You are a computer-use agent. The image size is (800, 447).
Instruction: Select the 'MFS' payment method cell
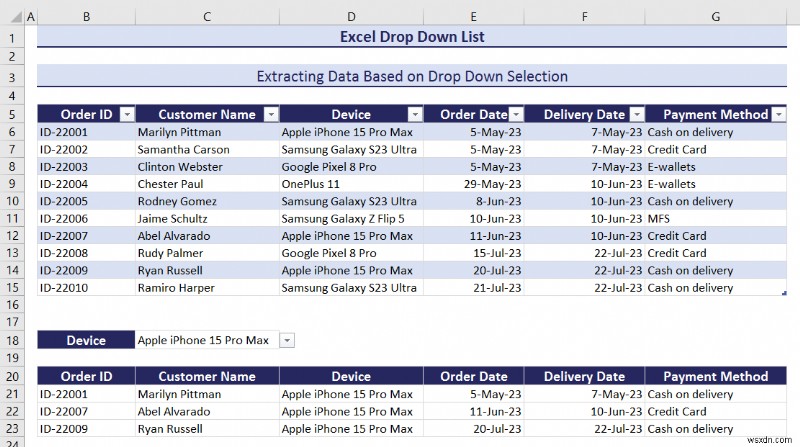[x=716, y=219]
